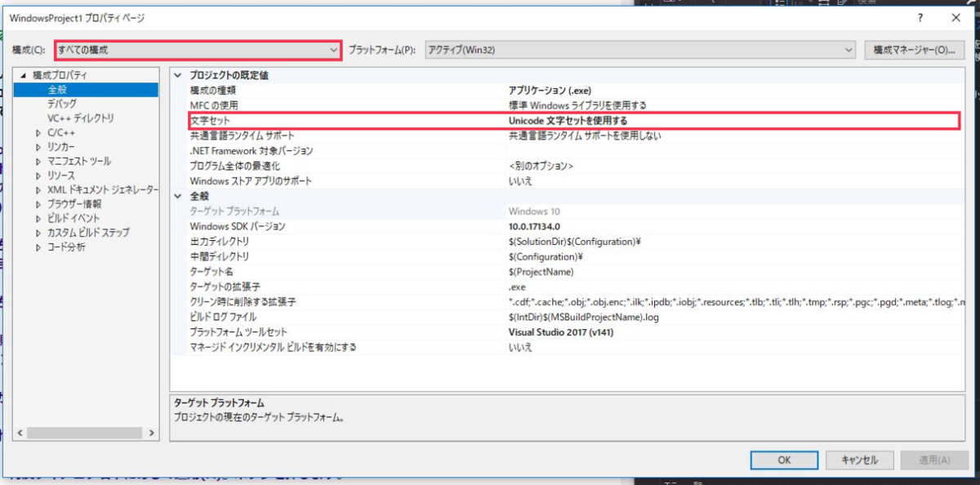The image size is (980, 485).
Task: Click the Visual Studio 2017 (v141) value
Action: 561,332
